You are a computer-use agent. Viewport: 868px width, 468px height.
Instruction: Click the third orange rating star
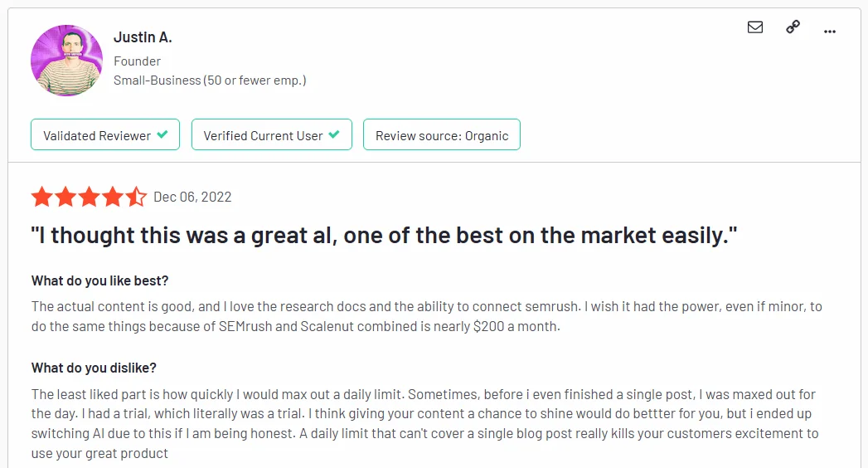(89, 197)
